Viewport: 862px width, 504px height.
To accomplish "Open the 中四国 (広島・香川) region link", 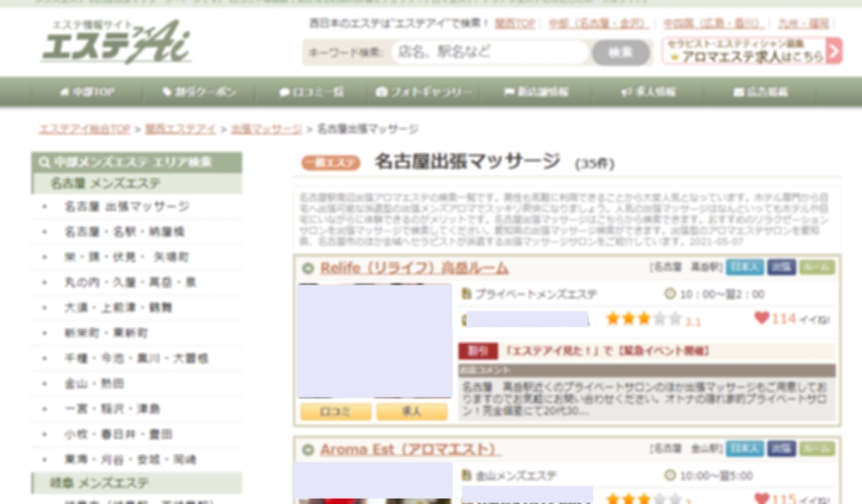I will (x=713, y=24).
